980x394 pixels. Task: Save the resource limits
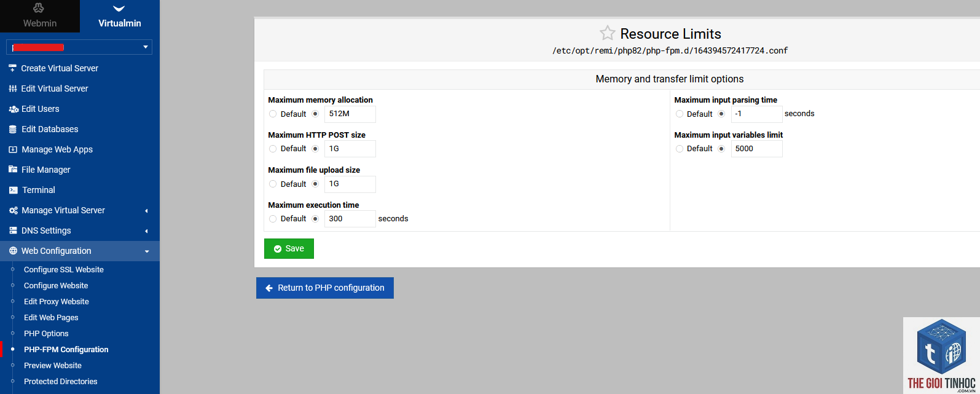(289, 249)
